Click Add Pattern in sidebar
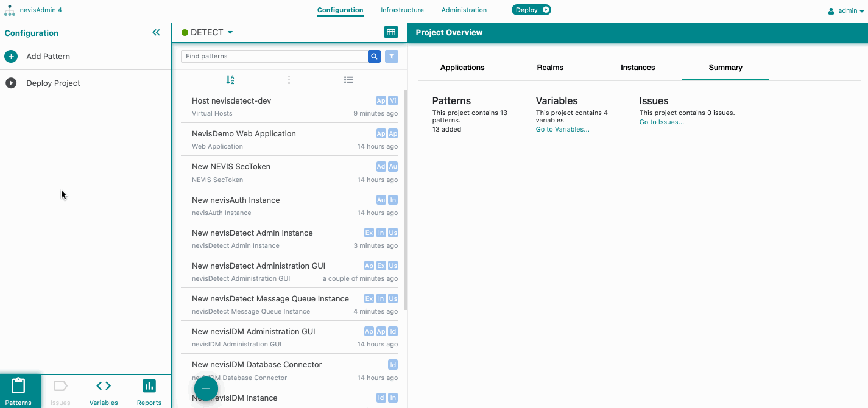The image size is (868, 408). point(48,56)
